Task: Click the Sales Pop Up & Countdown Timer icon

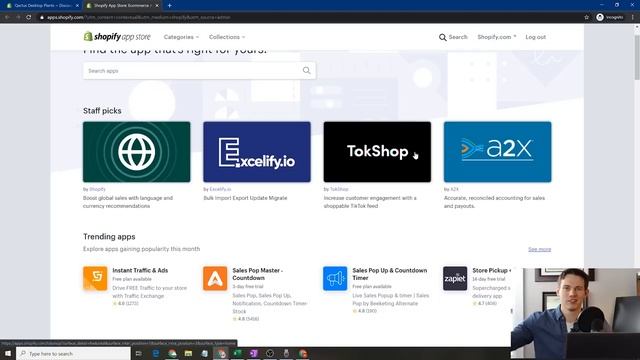Action: point(335,278)
